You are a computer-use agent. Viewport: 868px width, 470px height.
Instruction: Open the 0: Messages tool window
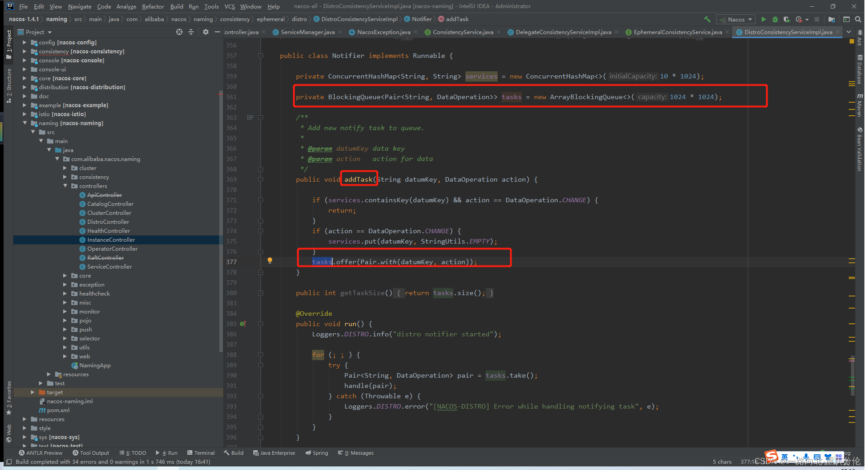click(356, 453)
